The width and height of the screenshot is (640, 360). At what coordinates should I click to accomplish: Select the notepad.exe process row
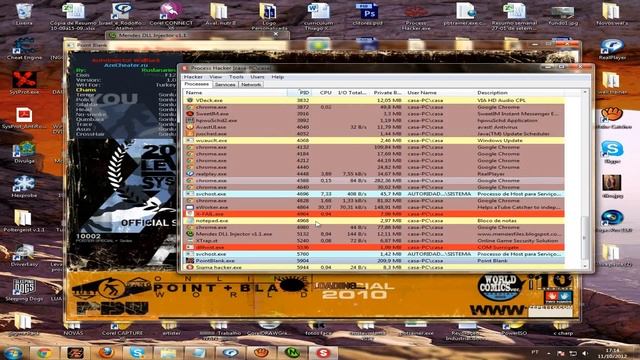[x=374, y=220]
